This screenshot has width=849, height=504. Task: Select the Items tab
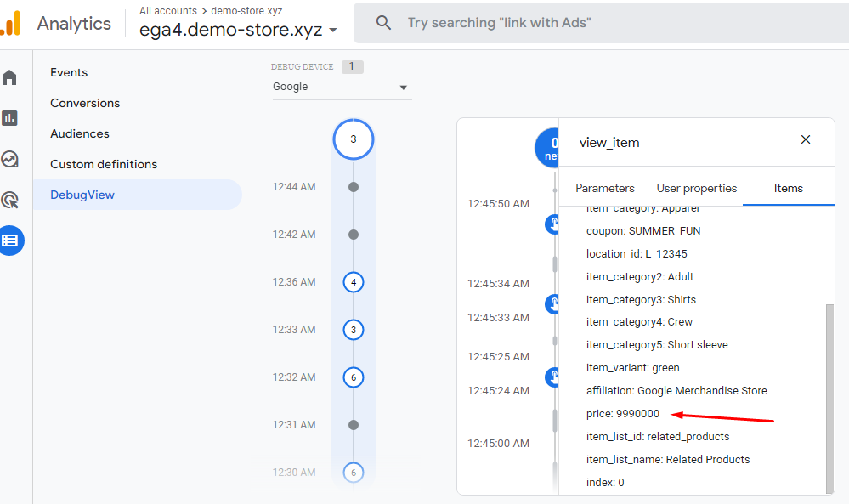pyautogui.click(x=788, y=189)
